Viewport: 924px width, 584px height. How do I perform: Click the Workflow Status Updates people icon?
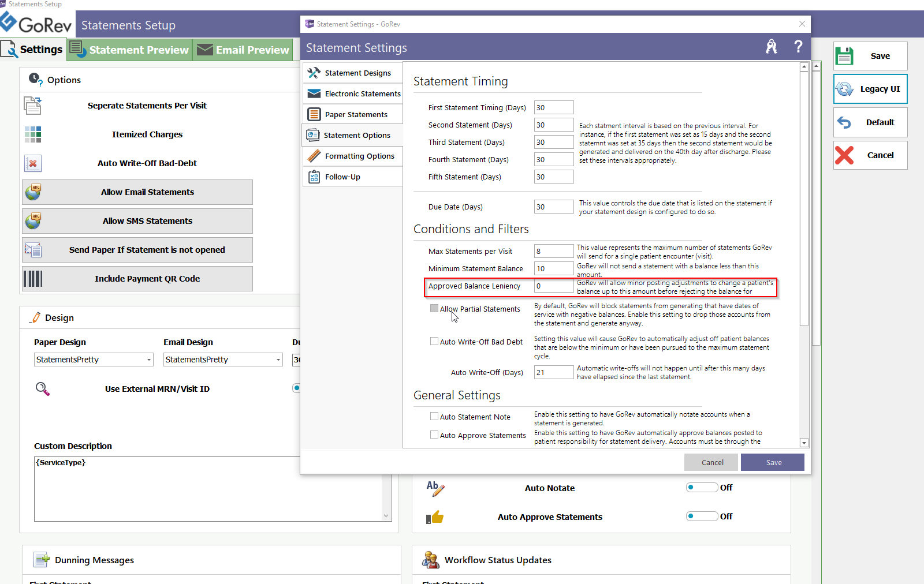click(431, 560)
